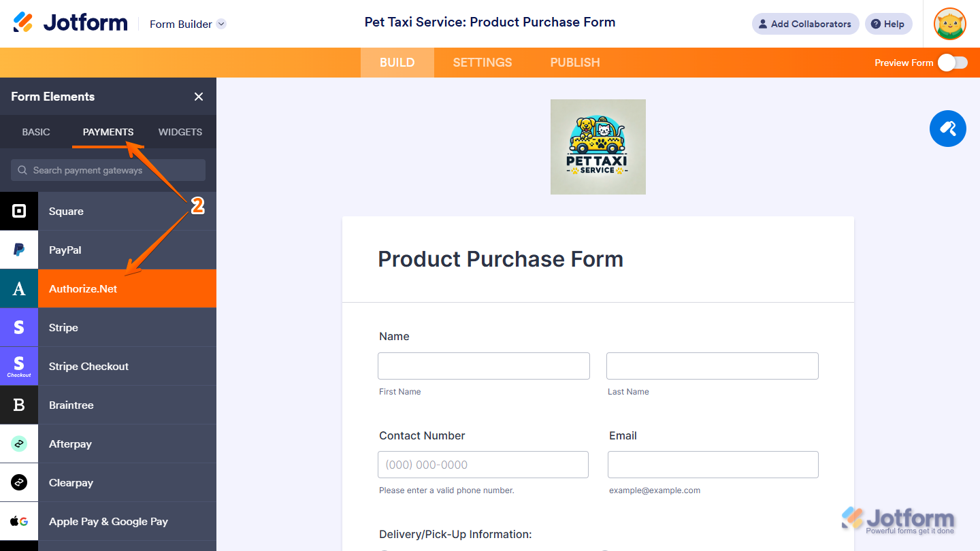Click the PayPal logo icon
Image resolution: width=980 pixels, height=551 pixels.
point(19,250)
